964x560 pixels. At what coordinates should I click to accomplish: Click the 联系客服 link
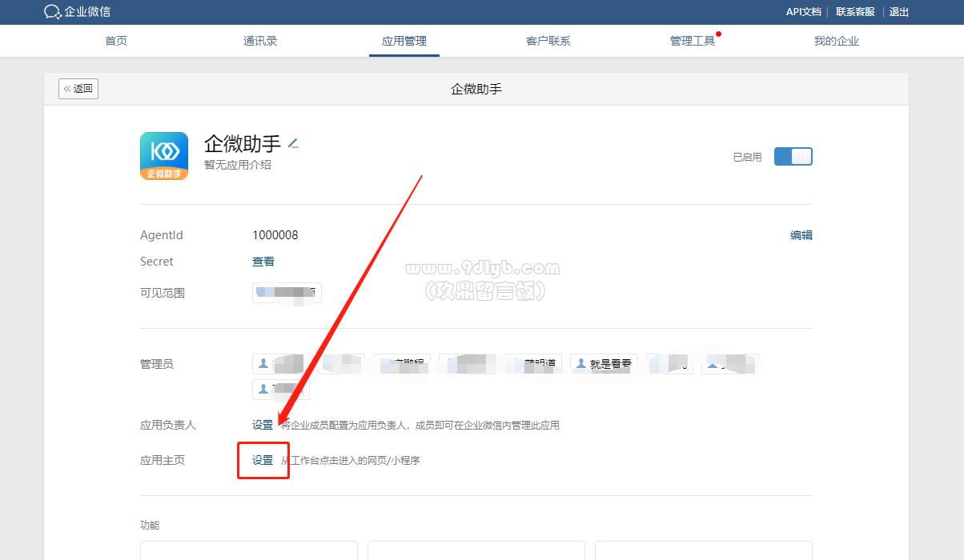(855, 12)
